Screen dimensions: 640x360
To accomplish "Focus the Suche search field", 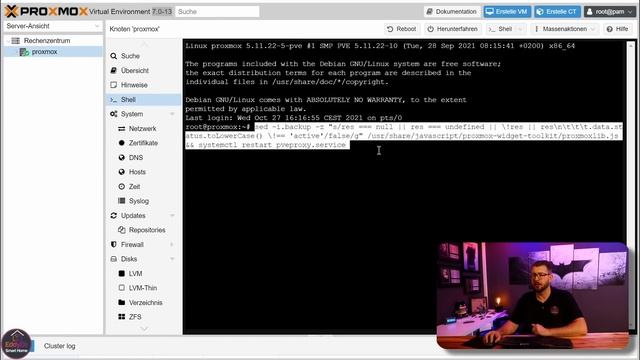I will point(217,11).
